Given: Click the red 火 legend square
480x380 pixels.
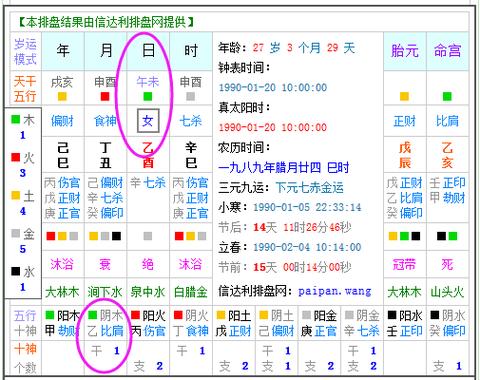Looking at the screenshot, I should [x=16, y=157].
